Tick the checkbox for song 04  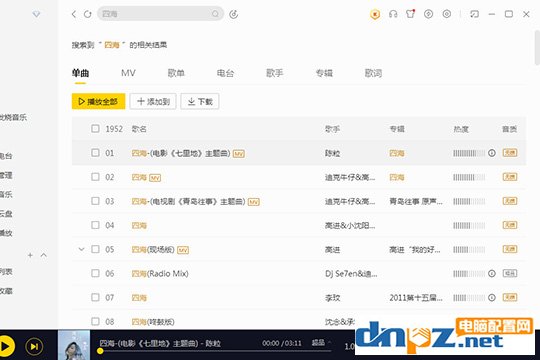(x=95, y=225)
